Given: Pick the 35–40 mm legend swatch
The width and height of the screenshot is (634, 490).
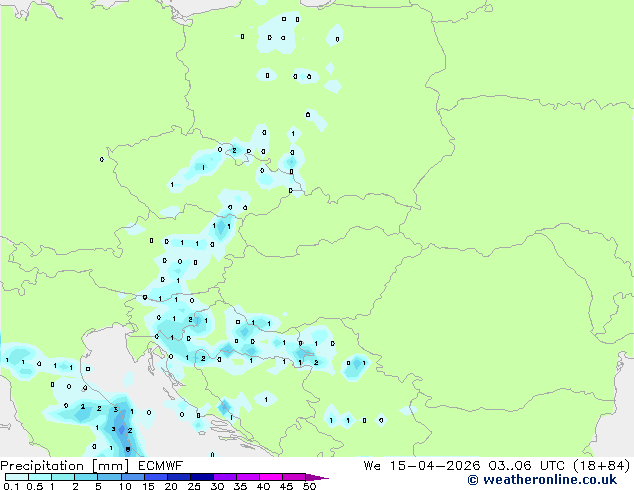Looking at the screenshot, I should (247, 477).
